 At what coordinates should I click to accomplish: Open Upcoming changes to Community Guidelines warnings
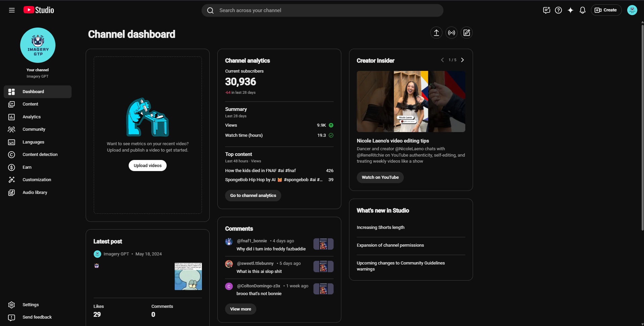[401, 266]
